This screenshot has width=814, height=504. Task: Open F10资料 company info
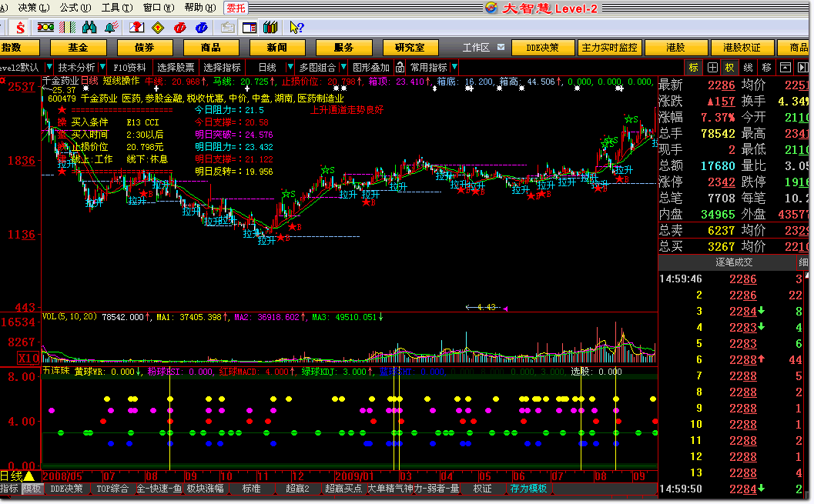130,68
